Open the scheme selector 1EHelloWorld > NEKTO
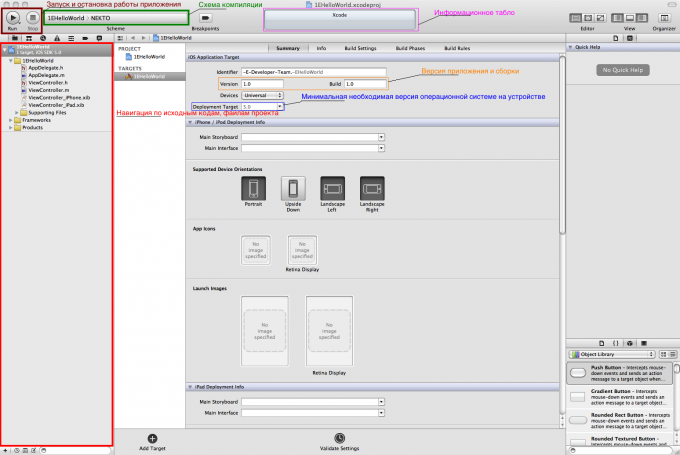680x455 pixels. coord(116,18)
